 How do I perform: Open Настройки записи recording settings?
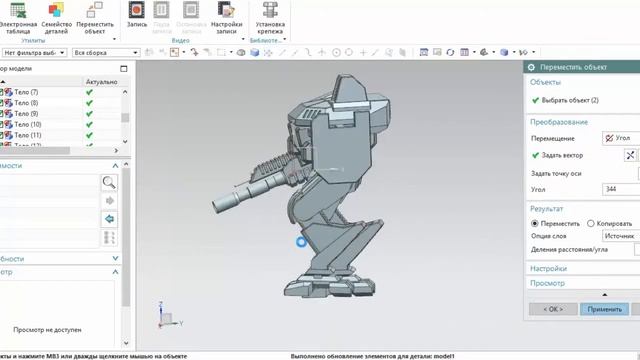click(x=226, y=18)
